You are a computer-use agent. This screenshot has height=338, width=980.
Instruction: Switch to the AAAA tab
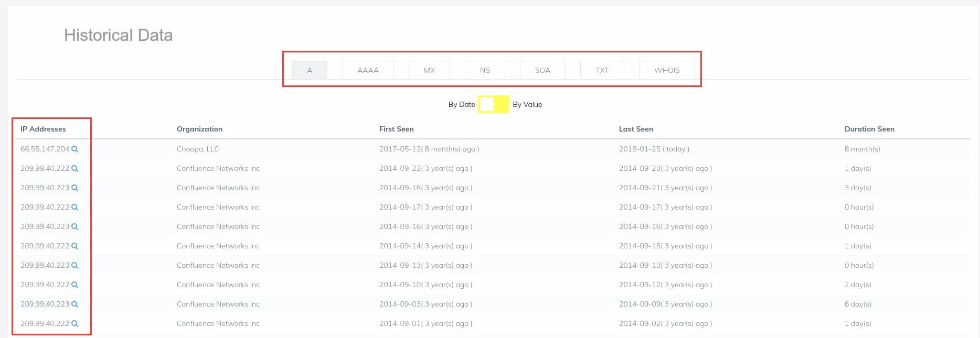tap(368, 70)
